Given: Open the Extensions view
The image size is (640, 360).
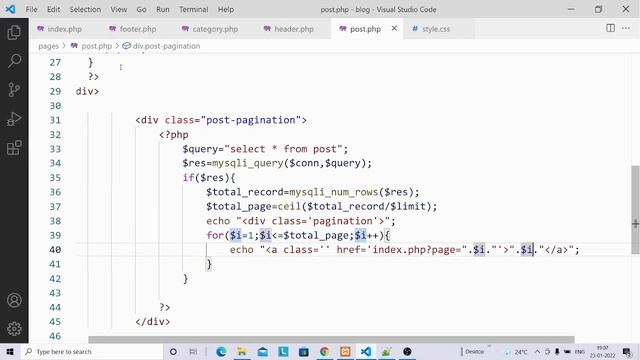Looking at the screenshot, I should click(14, 148).
